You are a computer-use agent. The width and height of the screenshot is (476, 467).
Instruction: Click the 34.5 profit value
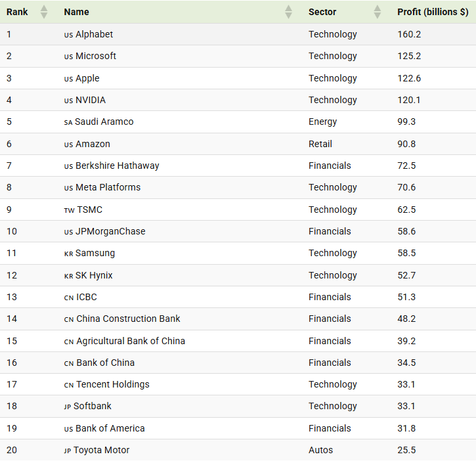point(406,363)
